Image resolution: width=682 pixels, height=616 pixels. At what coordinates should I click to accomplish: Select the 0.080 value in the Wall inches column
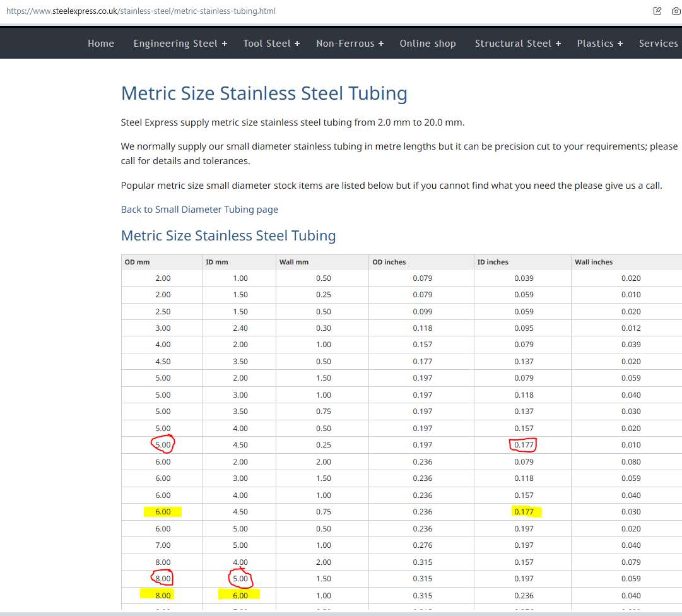coord(631,461)
